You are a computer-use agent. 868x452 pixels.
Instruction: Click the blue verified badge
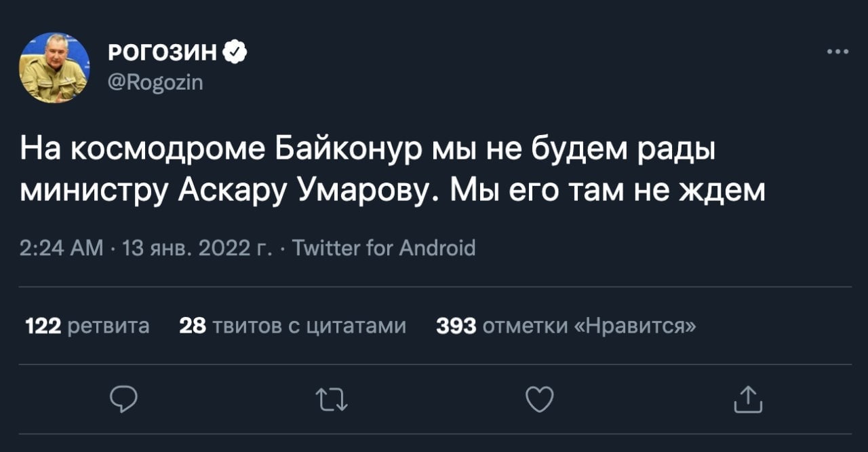coord(235,52)
